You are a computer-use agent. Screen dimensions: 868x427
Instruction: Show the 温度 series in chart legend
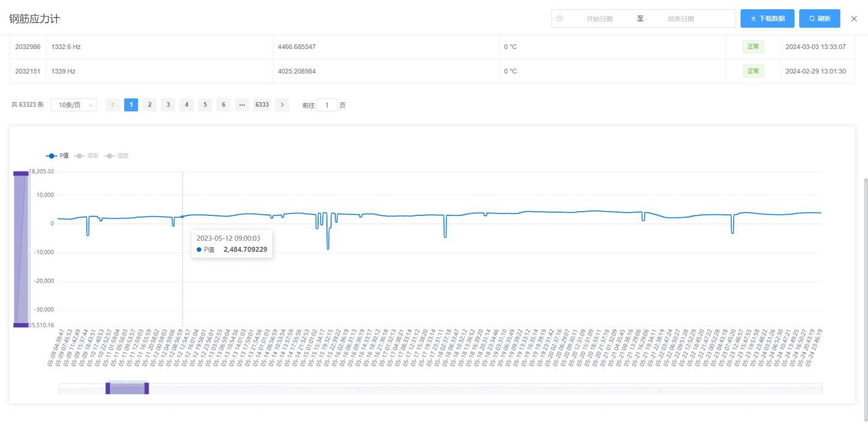click(116, 156)
